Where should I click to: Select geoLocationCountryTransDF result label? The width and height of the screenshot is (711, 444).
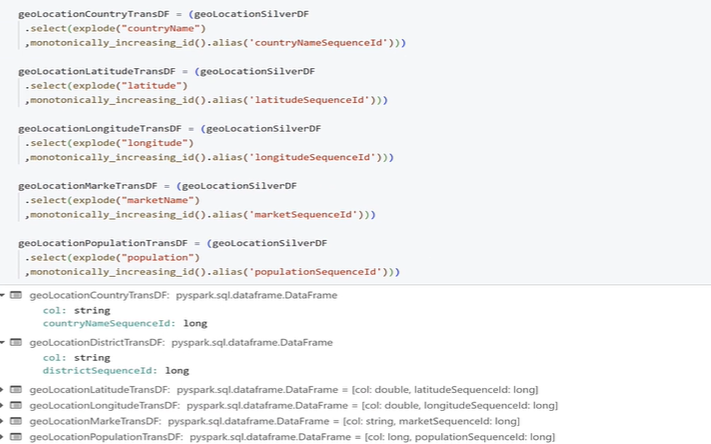click(x=99, y=295)
